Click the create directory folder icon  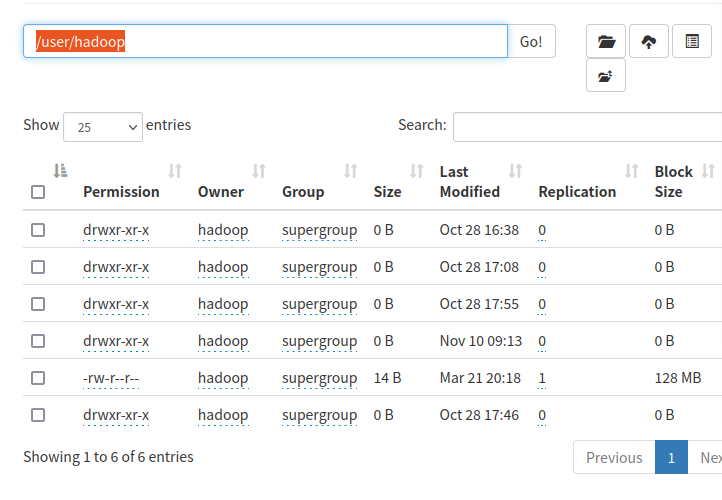[606, 41]
